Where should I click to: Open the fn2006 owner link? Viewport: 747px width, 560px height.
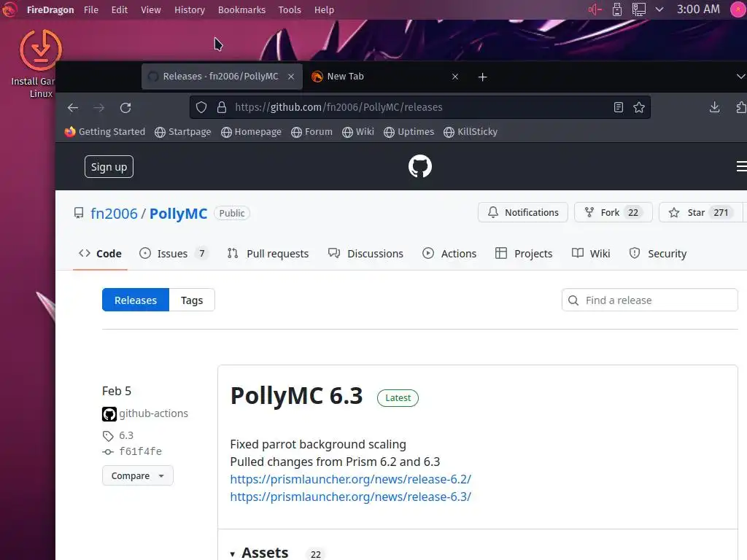coord(114,214)
